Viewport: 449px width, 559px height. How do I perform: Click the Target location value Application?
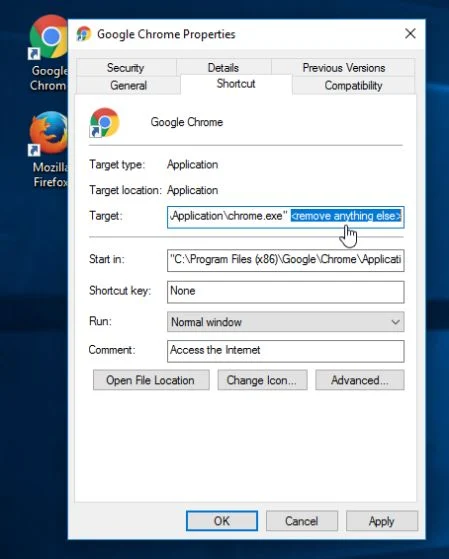tap(193, 190)
